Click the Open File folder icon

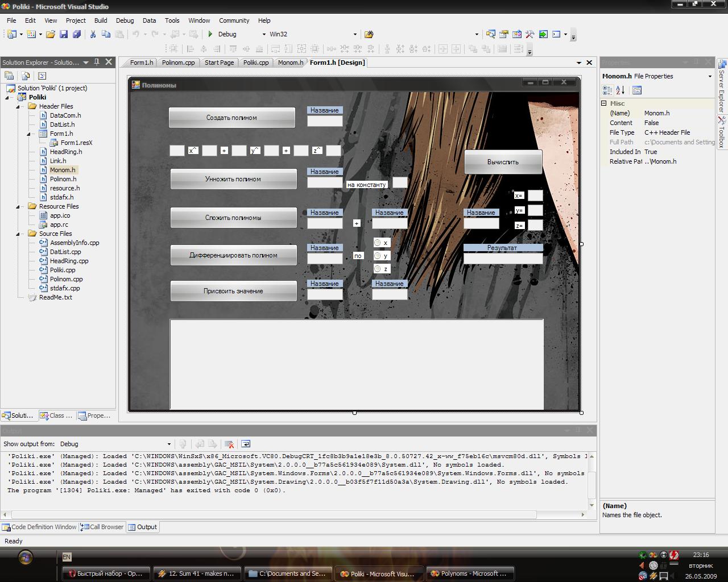51,34
